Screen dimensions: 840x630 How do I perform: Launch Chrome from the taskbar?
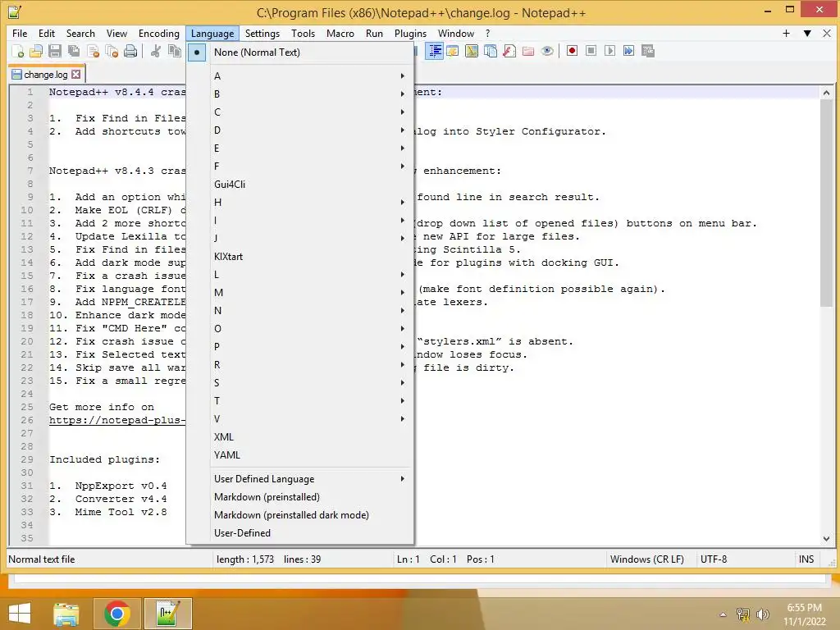tap(116, 614)
